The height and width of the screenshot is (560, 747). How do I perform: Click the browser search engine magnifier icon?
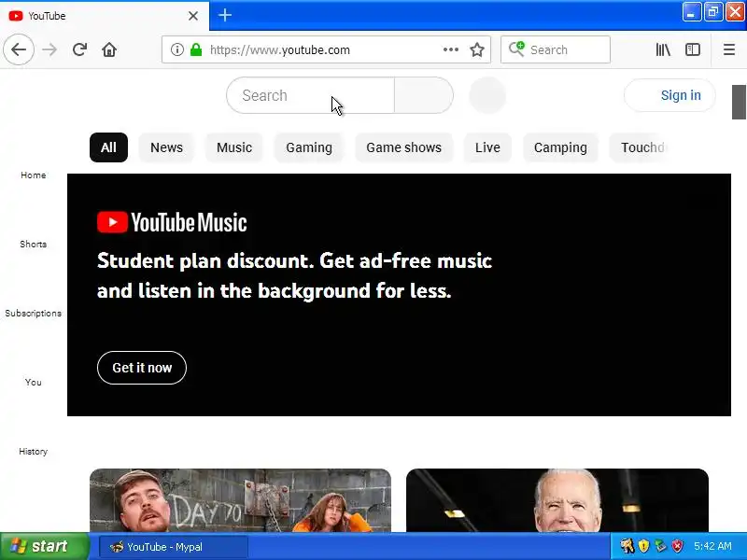(516, 49)
